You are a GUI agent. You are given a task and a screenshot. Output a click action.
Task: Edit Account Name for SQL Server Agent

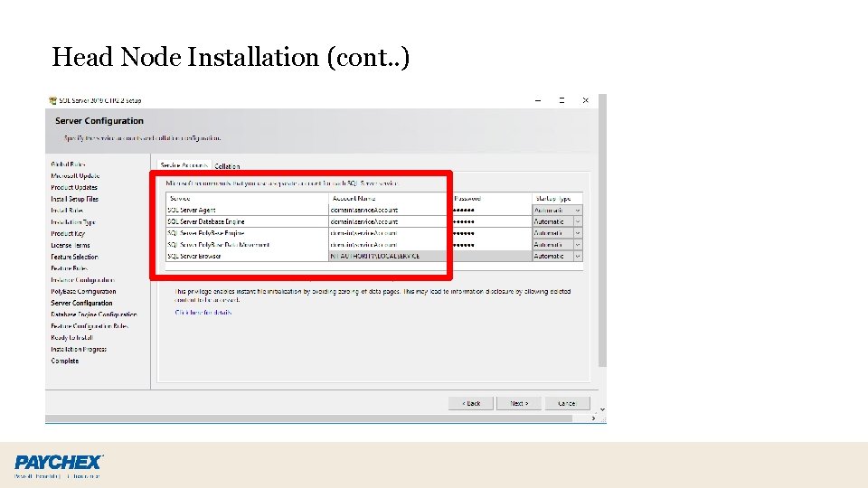click(388, 211)
